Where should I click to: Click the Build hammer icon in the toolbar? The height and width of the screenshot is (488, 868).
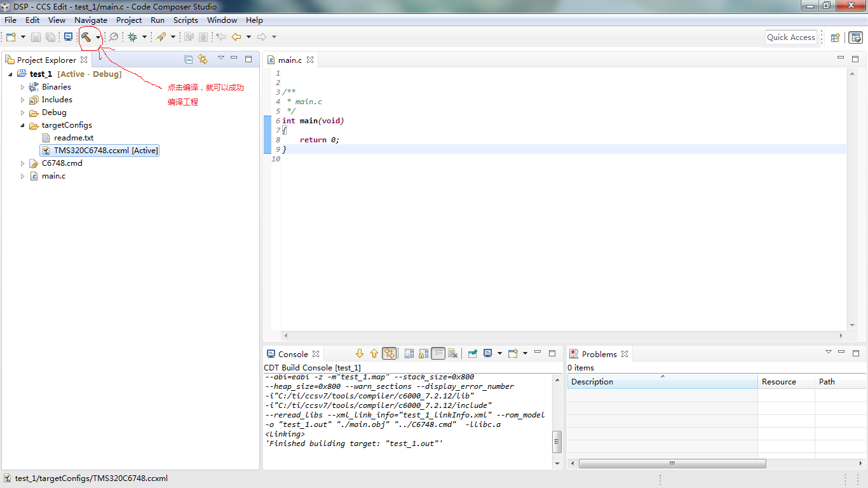coord(86,37)
